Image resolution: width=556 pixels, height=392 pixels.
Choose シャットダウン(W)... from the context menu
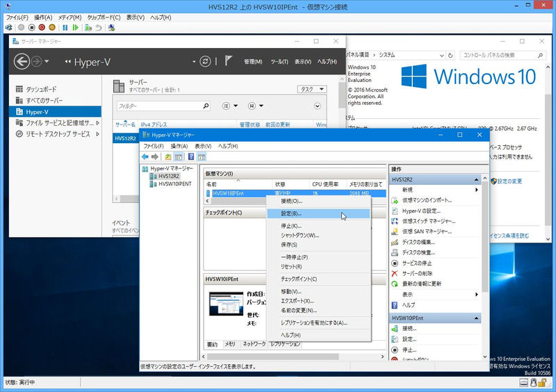[x=318, y=235]
